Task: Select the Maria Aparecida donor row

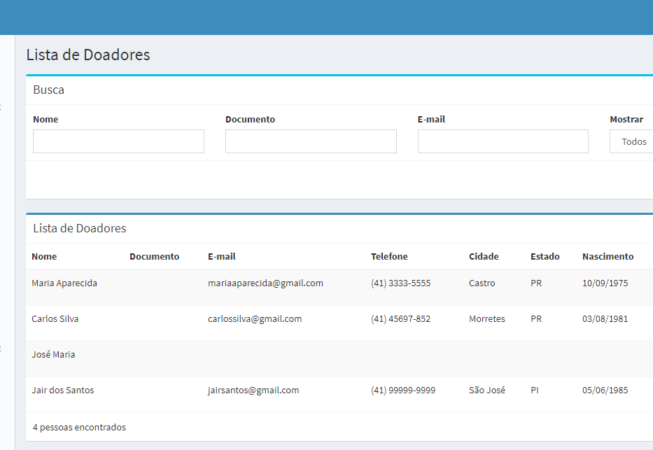Action: coord(65,283)
